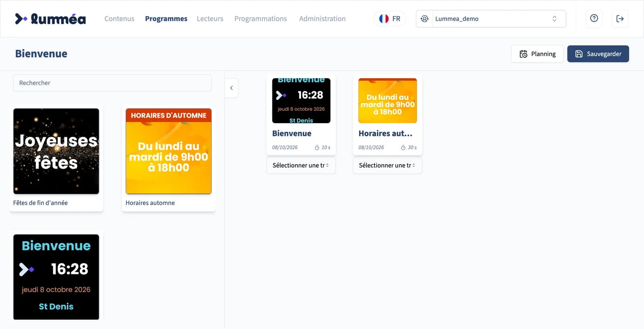The image size is (644, 329).
Task: Select the Horaires d'automne library thumbnail
Action: [x=169, y=151]
